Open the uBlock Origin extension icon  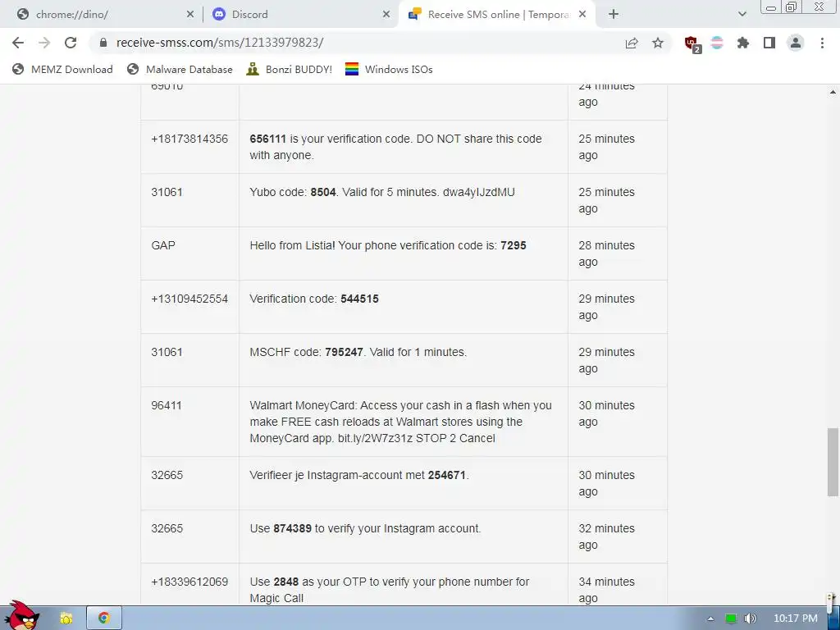692,44
